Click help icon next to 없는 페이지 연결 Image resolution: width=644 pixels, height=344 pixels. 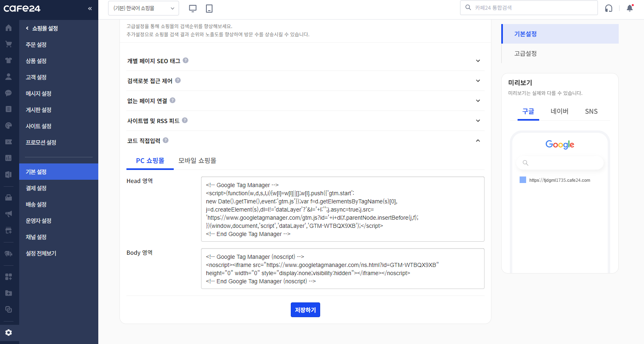click(x=173, y=100)
